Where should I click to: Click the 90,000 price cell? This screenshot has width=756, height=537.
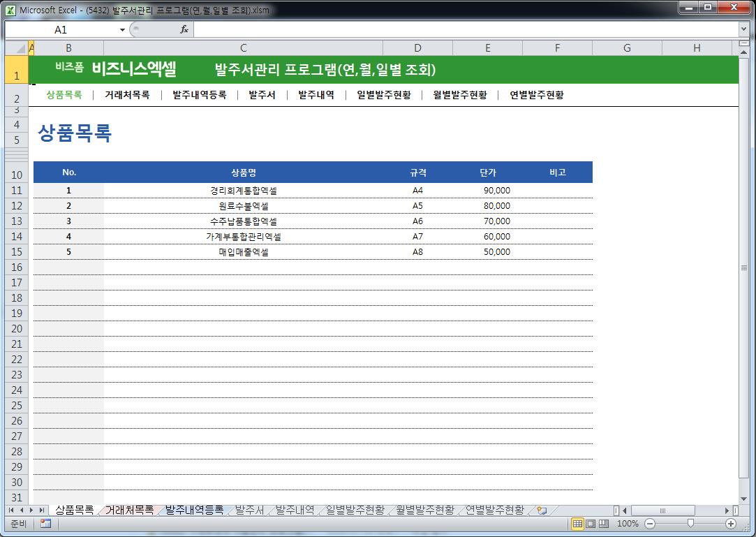[487, 191]
